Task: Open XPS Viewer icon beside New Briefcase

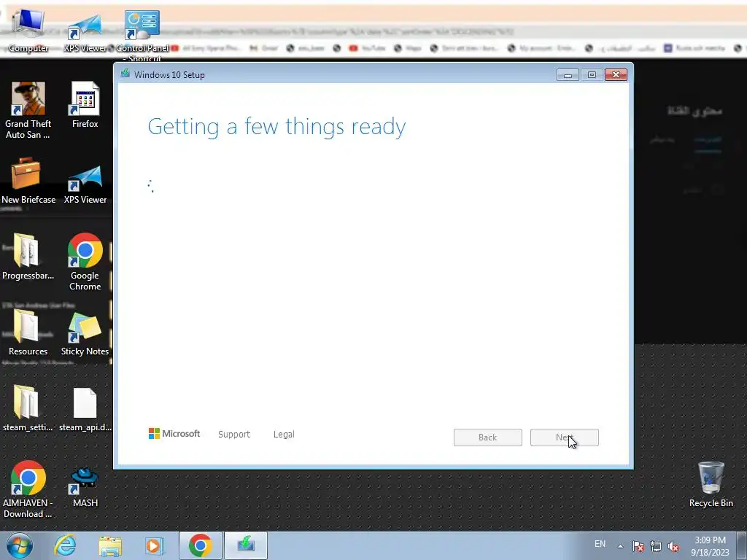Action: (x=85, y=184)
